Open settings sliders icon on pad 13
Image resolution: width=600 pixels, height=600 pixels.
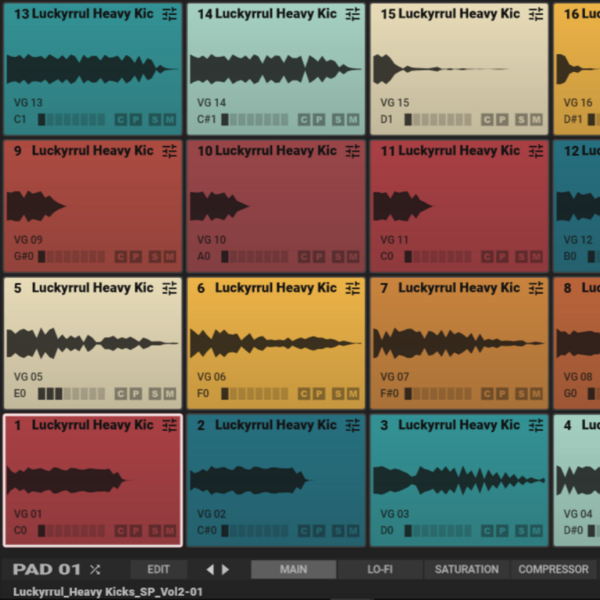pos(170,14)
